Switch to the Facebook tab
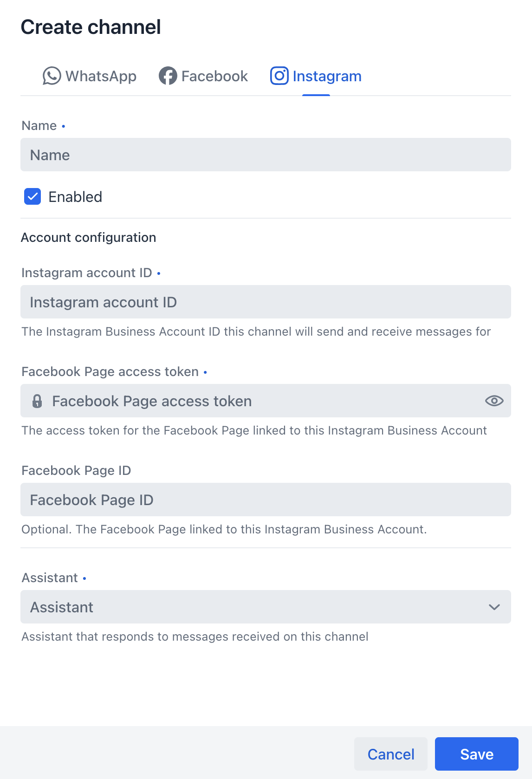The height and width of the screenshot is (779, 532). 203,76
